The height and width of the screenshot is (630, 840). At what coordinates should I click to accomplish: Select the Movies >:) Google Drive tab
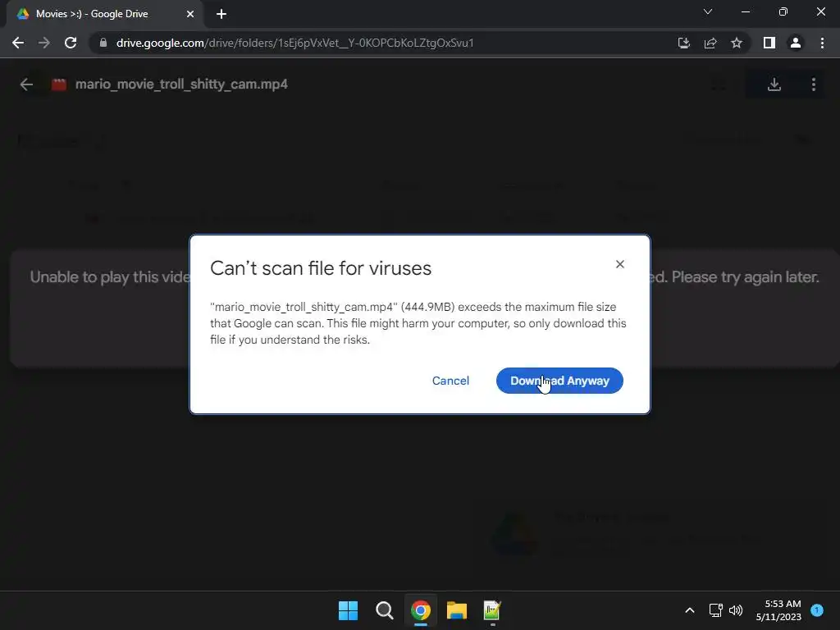105,14
